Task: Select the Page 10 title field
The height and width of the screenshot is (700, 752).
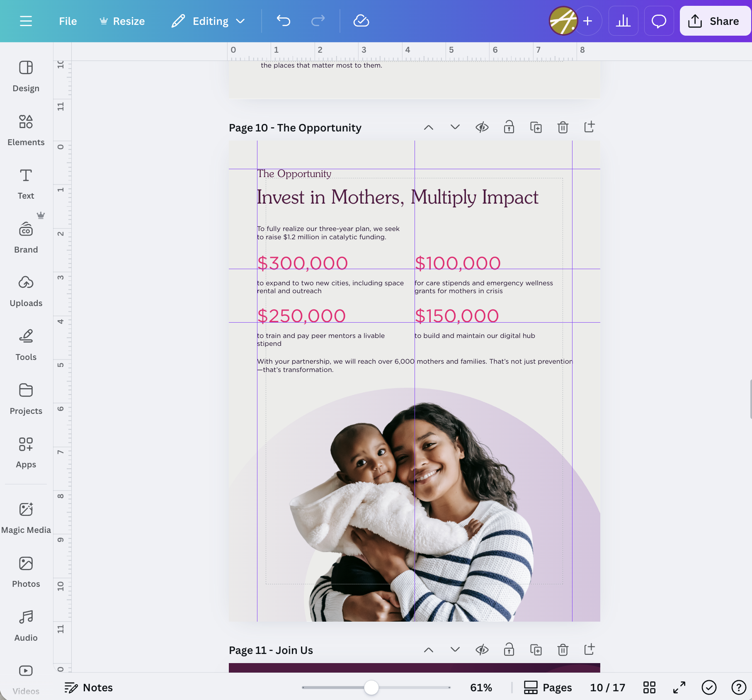Action: tap(295, 128)
